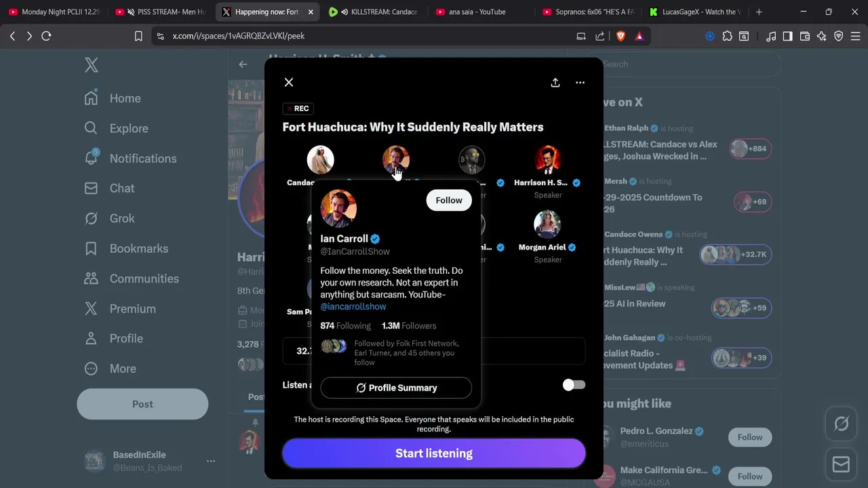Open Ian Carroll Profile Summary
The width and height of the screenshot is (868, 488).
(396, 388)
